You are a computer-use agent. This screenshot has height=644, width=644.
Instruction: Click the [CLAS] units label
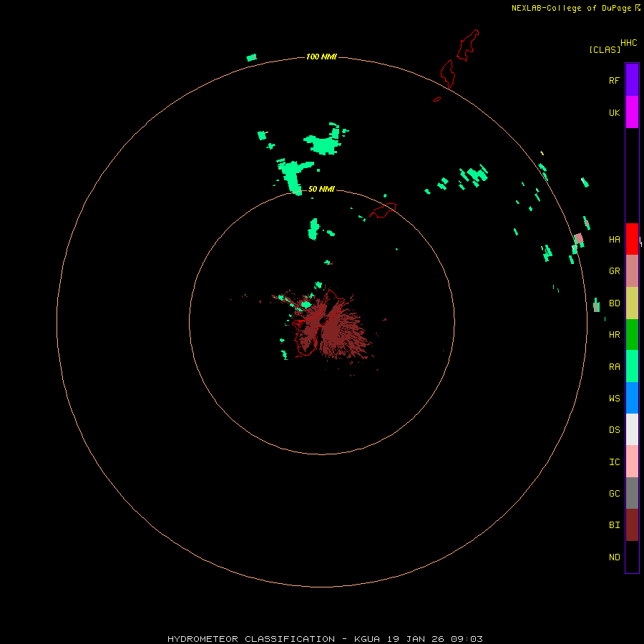click(605, 49)
